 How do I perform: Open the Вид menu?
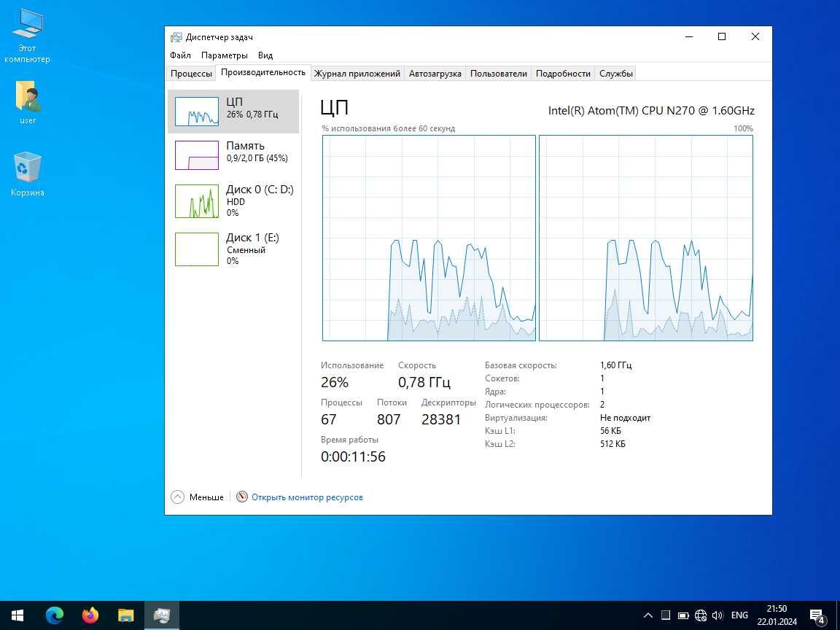[x=265, y=55]
